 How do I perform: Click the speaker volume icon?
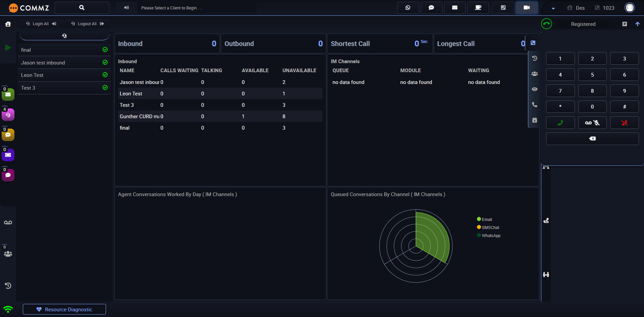[x=126, y=8]
